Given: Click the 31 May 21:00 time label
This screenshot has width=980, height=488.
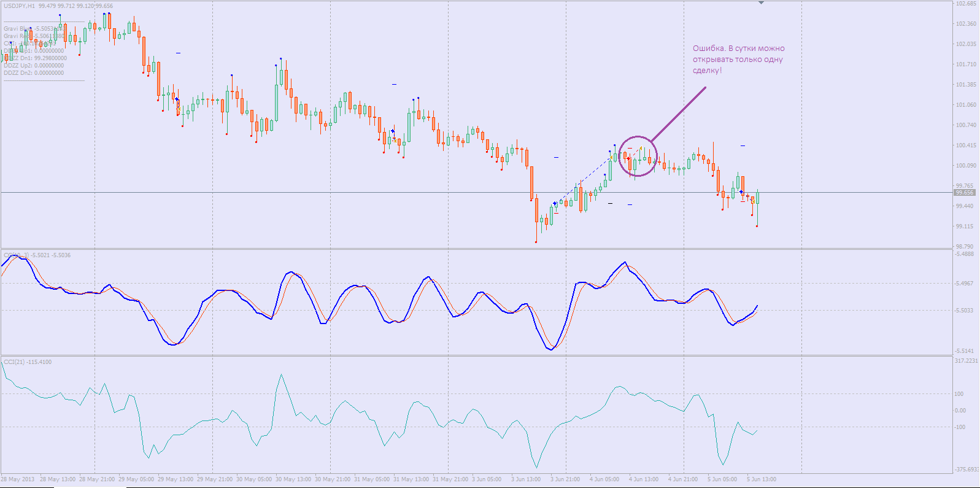Looking at the screenshot, I should [450, 479].
